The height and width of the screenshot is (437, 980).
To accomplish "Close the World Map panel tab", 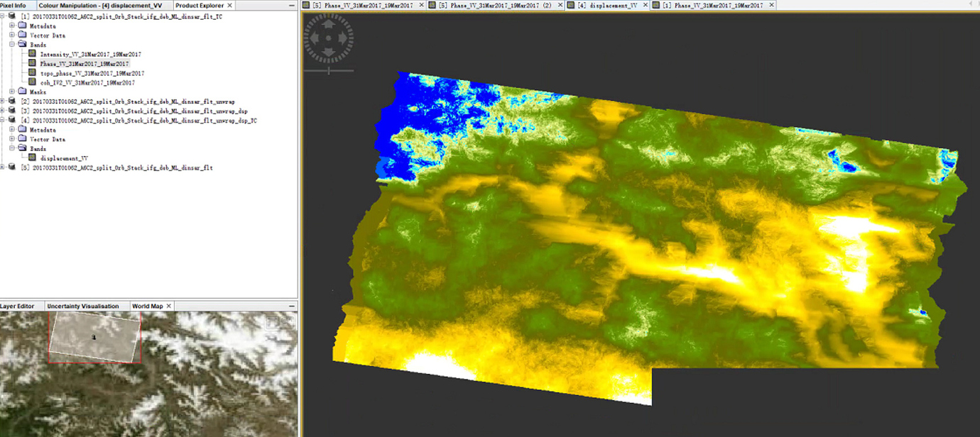I will click(x=168, y=306).
